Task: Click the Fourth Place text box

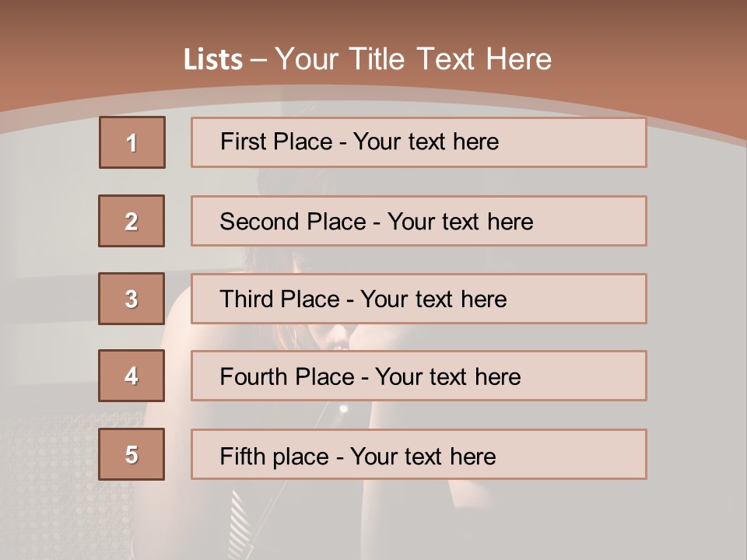Action: 419,376
